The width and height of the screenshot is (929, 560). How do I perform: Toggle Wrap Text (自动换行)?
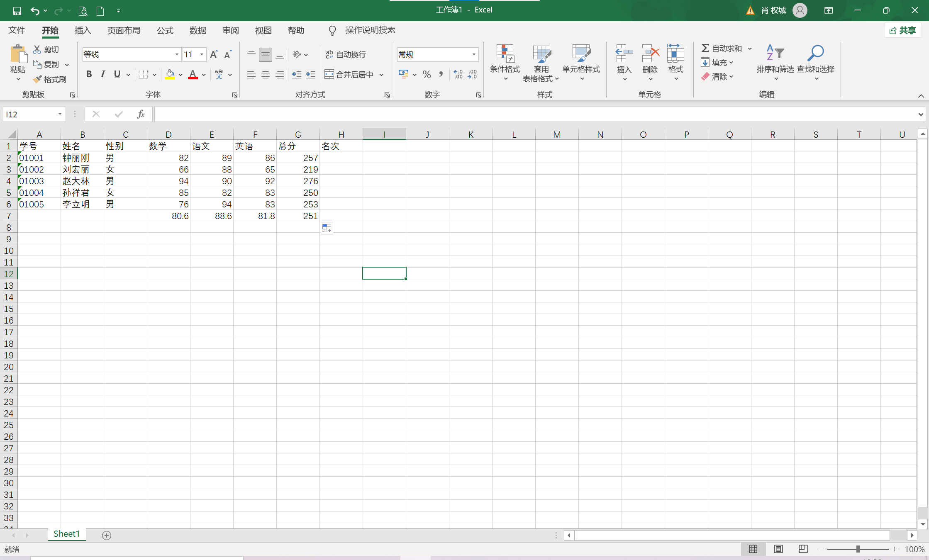(x=346, y=54)
